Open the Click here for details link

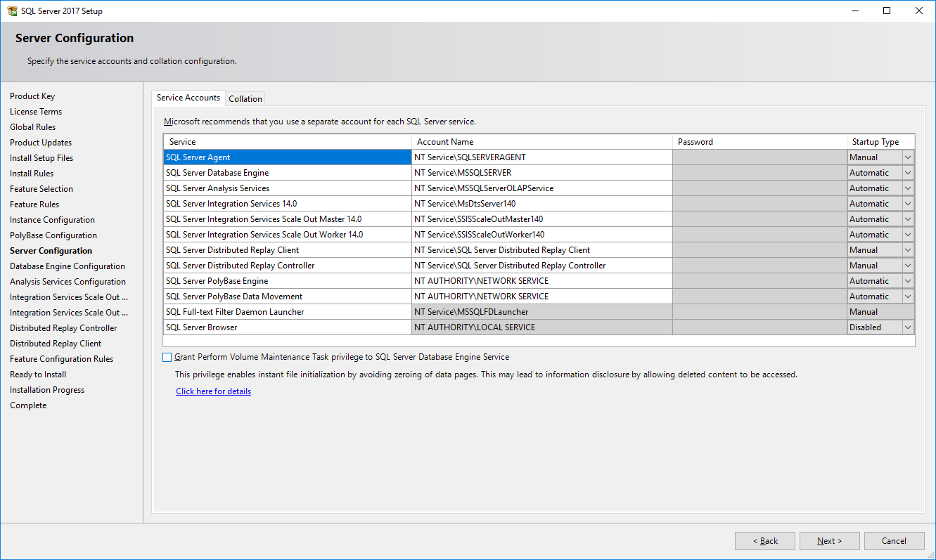pyautogui.click(x=213, y=391)
